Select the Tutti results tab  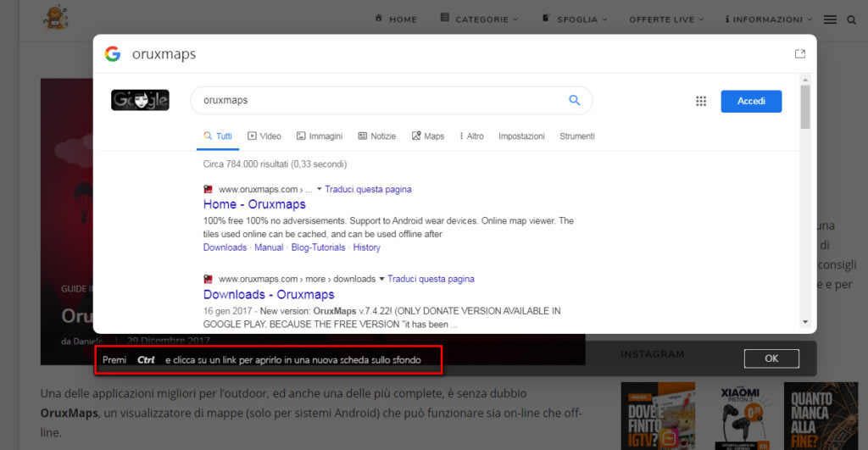218,136
